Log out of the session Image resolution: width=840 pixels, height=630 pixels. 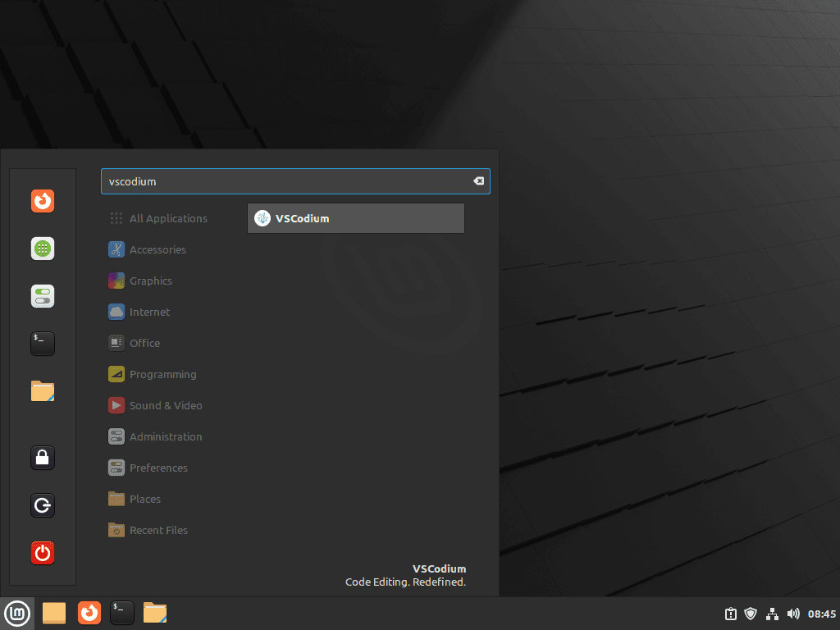pyautogui.click(x=43, y=505)
